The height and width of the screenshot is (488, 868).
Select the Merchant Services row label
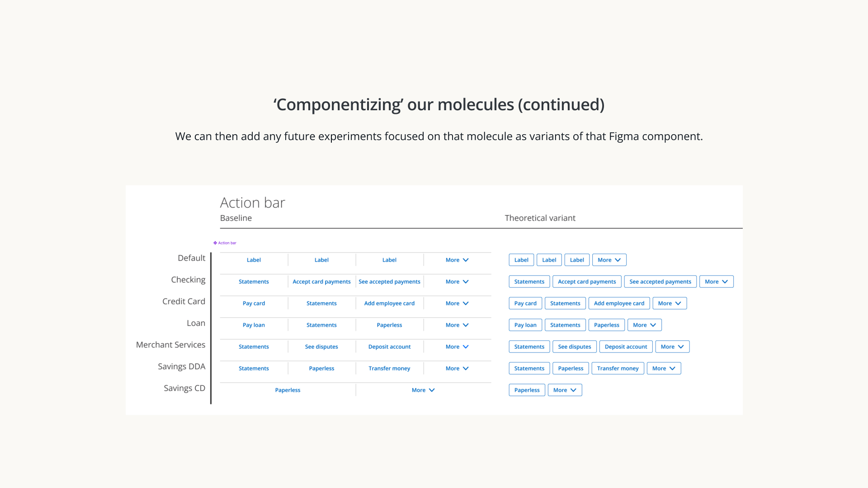click(170, 345)
